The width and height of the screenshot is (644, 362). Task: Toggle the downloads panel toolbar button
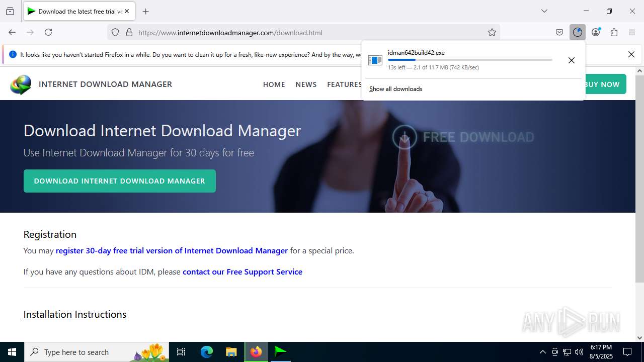[x=578, y=32]
